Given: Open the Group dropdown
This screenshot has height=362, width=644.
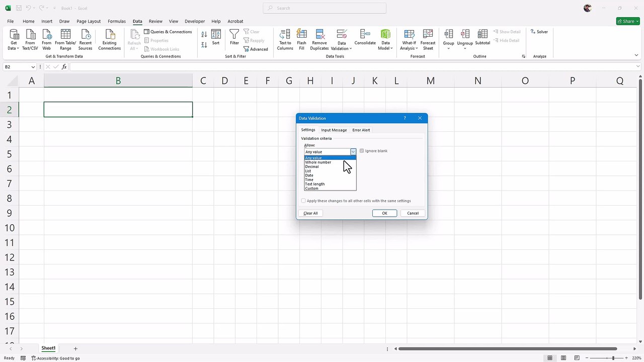Looking at the screenshot, I should coord(448,48).
